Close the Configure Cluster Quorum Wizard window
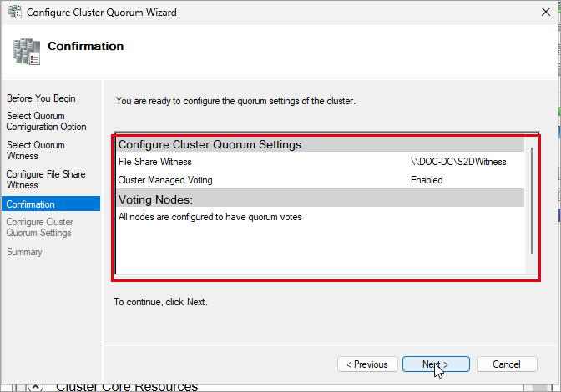Image resolution: width=561 pixels, height=392 pixels. tap(546, 12)
